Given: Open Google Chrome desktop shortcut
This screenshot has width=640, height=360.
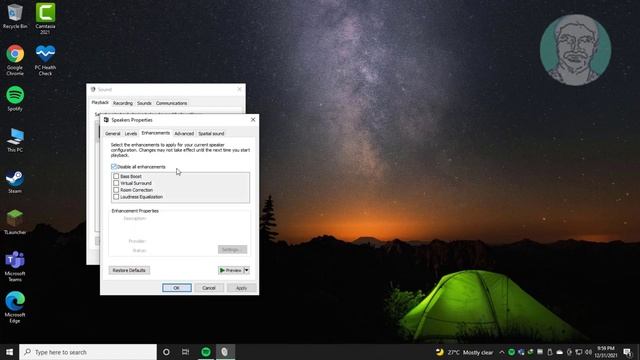Looking at the screenshot, I should click(x=15, y=60).
